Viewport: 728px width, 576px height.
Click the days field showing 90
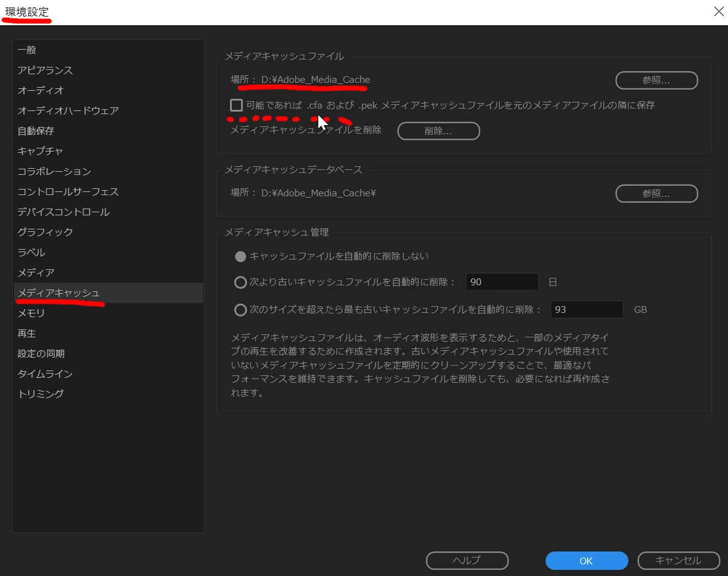point(502,282)
